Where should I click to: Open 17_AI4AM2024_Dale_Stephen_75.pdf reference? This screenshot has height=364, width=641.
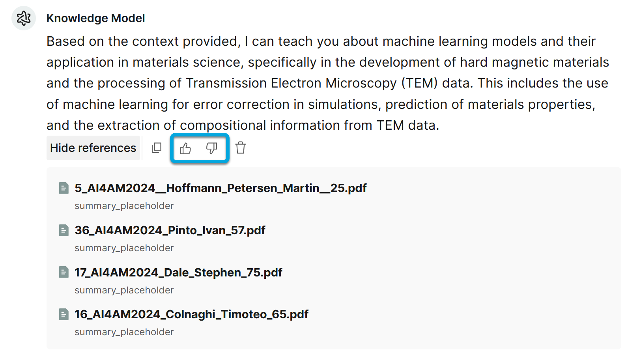point(178,273)
